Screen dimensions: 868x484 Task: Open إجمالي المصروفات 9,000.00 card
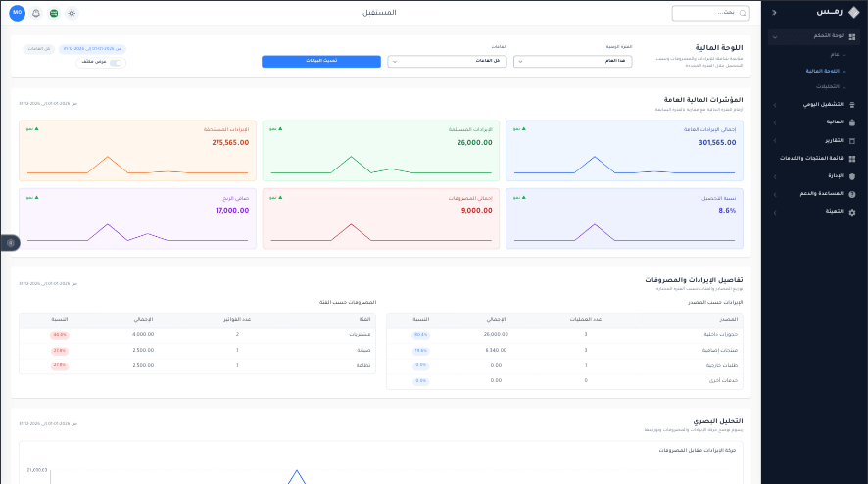click(x=381, y=218)
